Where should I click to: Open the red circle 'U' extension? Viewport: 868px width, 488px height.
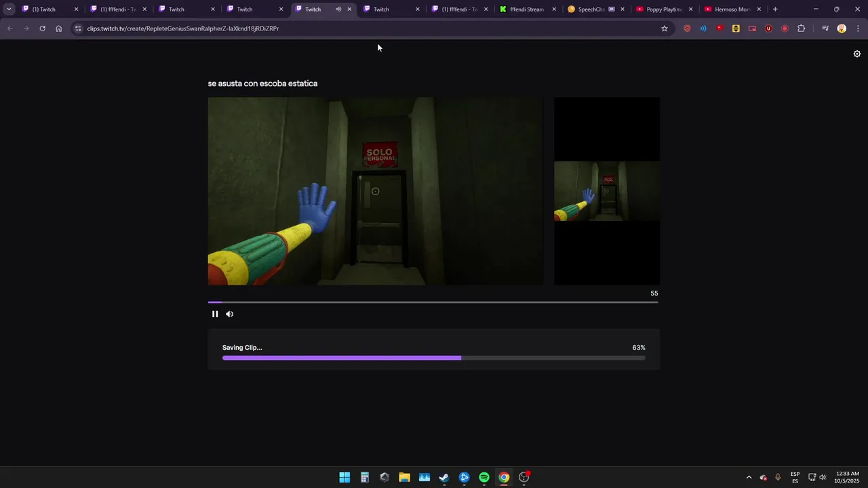[768, 28]
